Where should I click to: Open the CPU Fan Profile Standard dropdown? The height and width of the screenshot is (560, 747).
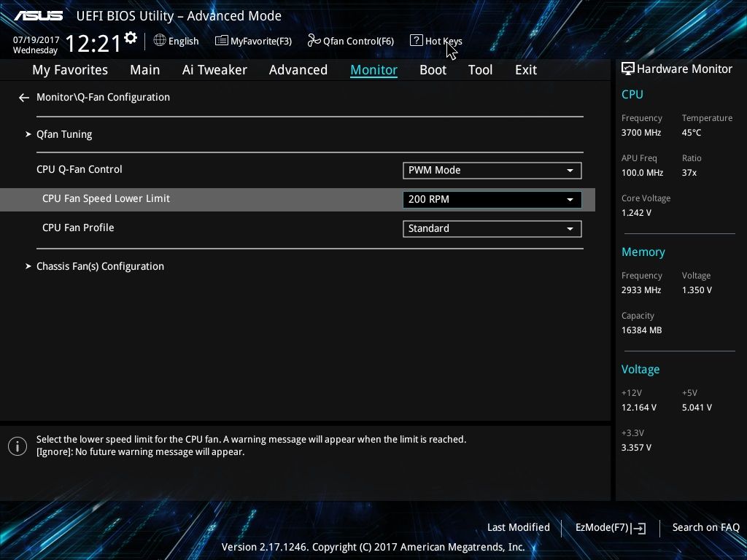pos(492,228)
